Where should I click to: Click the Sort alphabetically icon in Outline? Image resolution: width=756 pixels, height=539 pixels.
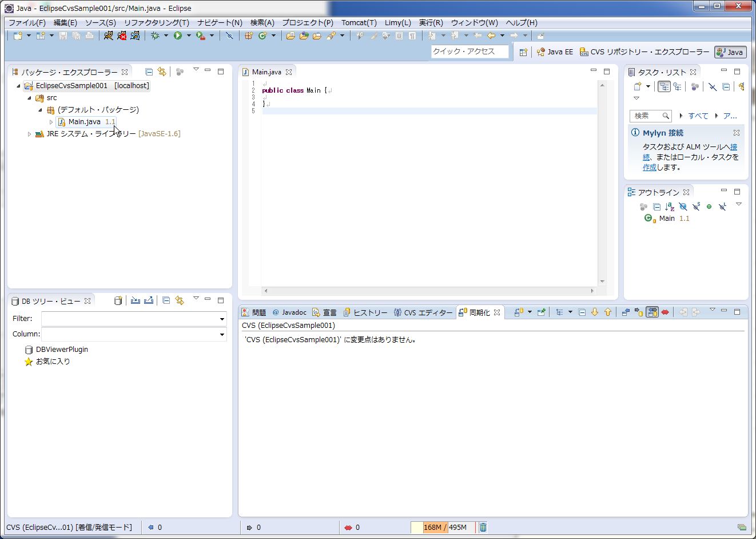pos(670,207)
